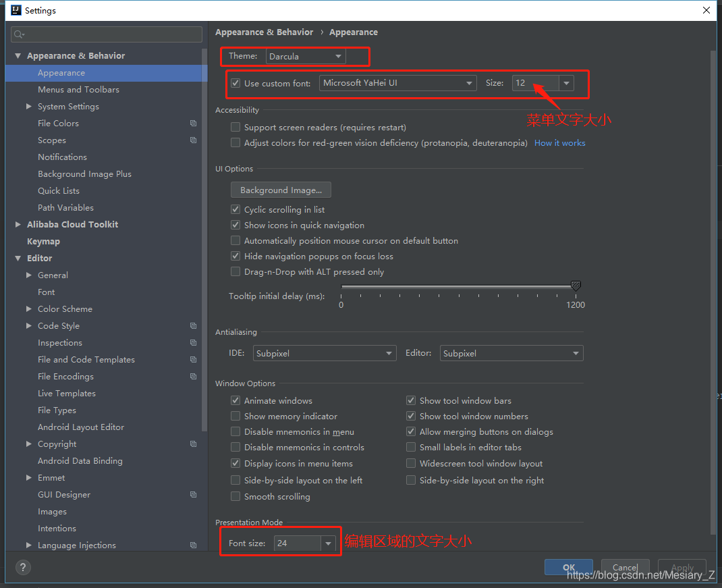The image size is (722, 588).
Task: Open Background Image Plus settings
Action: [84, 173]
